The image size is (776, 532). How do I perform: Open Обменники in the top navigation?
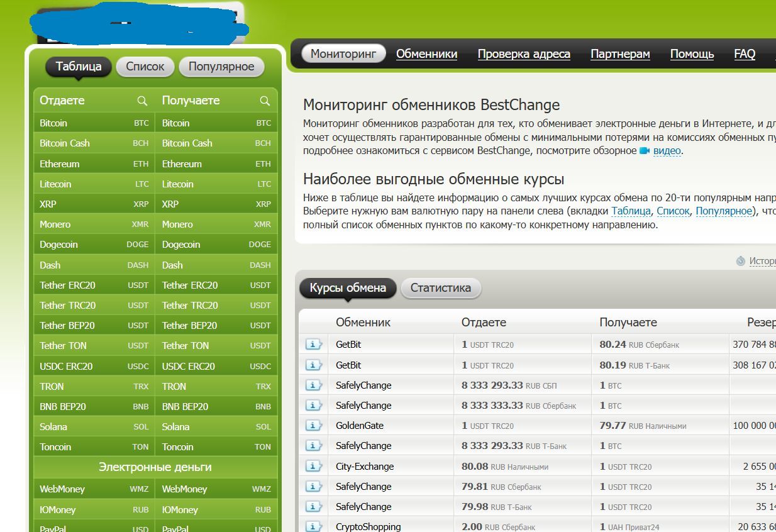426,54
